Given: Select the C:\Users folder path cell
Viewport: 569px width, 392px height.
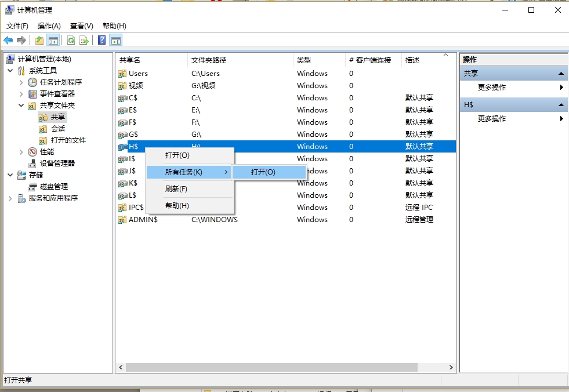Looking at the screenshot, I should tap(205, 73).
